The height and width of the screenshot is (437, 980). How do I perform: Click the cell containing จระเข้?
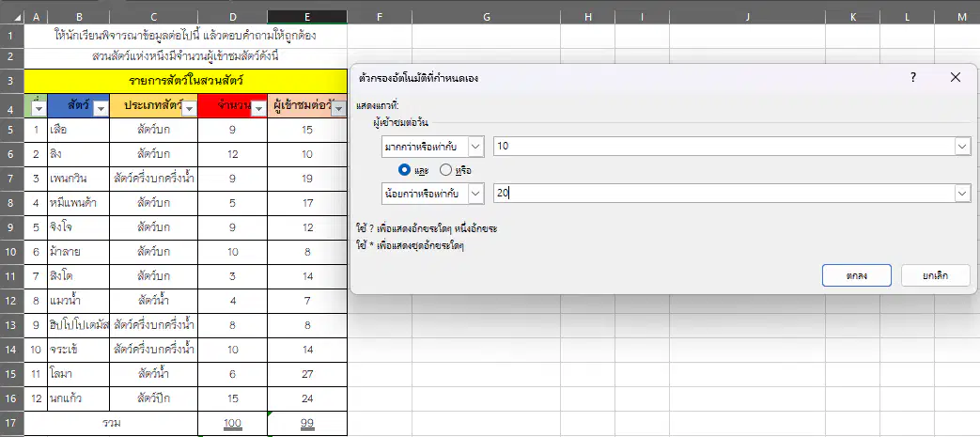(78, 350)
